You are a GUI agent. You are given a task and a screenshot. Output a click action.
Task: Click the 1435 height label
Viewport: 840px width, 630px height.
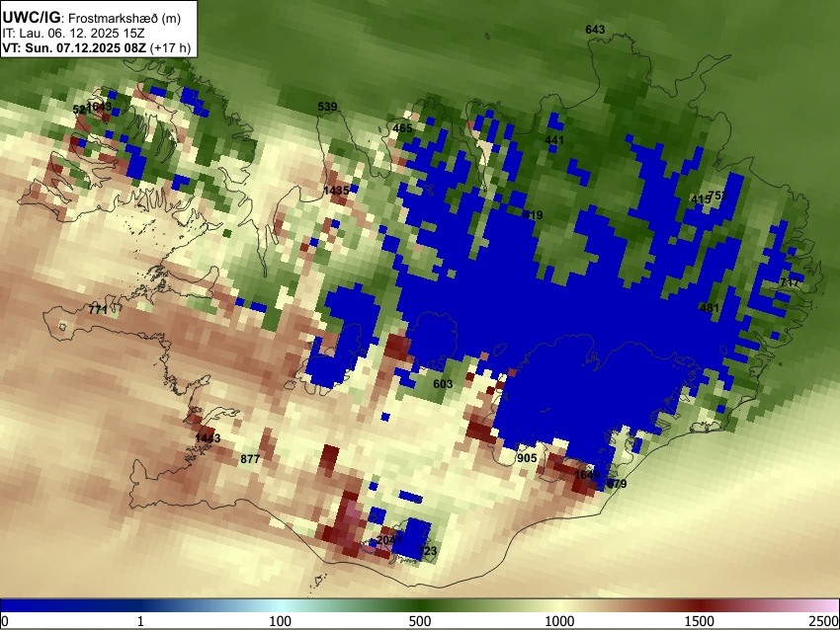(x=336, y=190)
